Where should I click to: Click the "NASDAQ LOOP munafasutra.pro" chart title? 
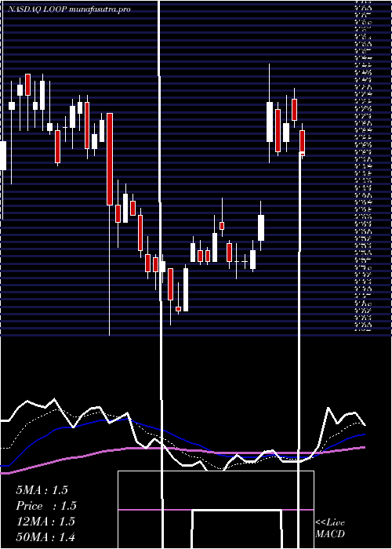[69, 9]
